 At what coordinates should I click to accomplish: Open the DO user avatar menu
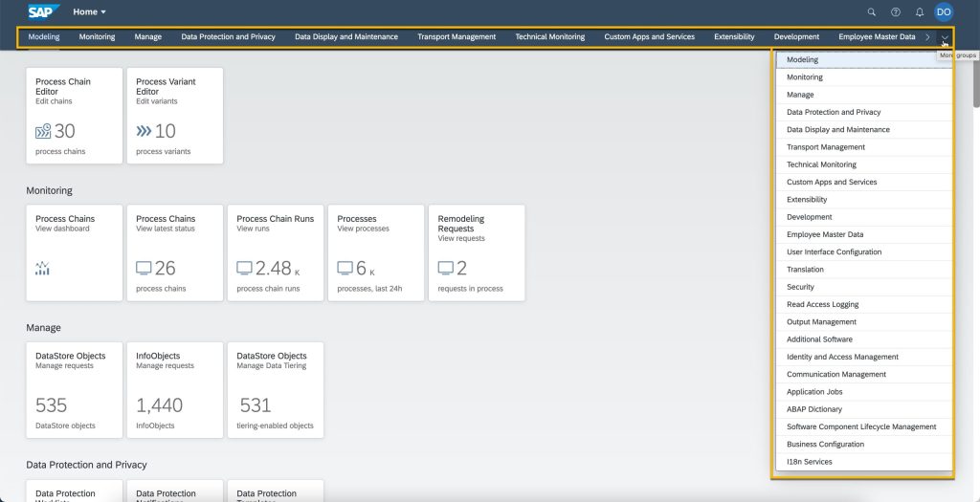coord(944,11)
